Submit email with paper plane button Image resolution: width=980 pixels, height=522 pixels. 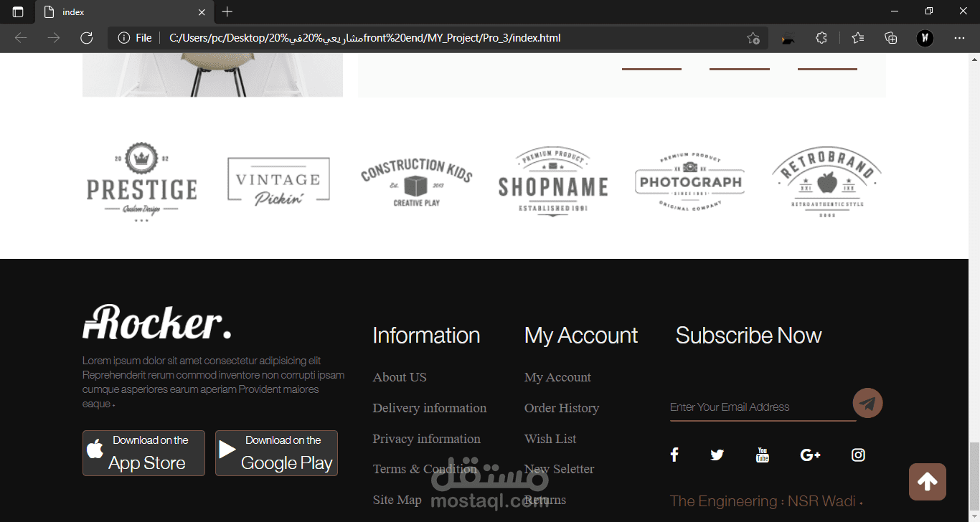[x=868, y=404]
